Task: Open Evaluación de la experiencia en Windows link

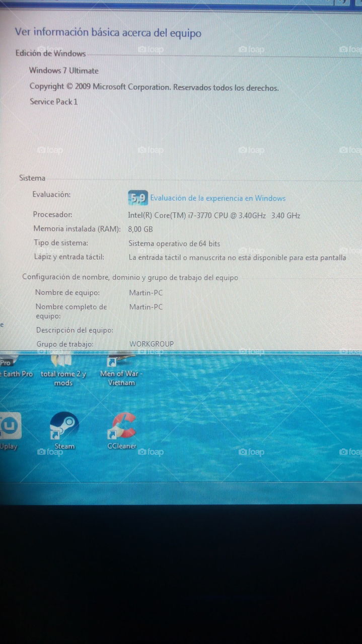Action: click(x=218, y=198)
